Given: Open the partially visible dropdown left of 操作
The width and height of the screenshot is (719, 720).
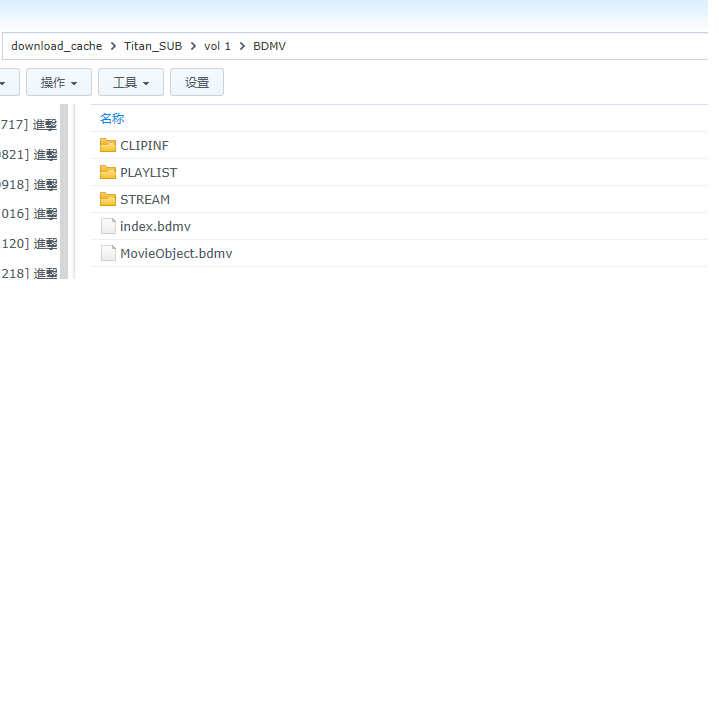Looking at the screenshot, I should (9, 82).
